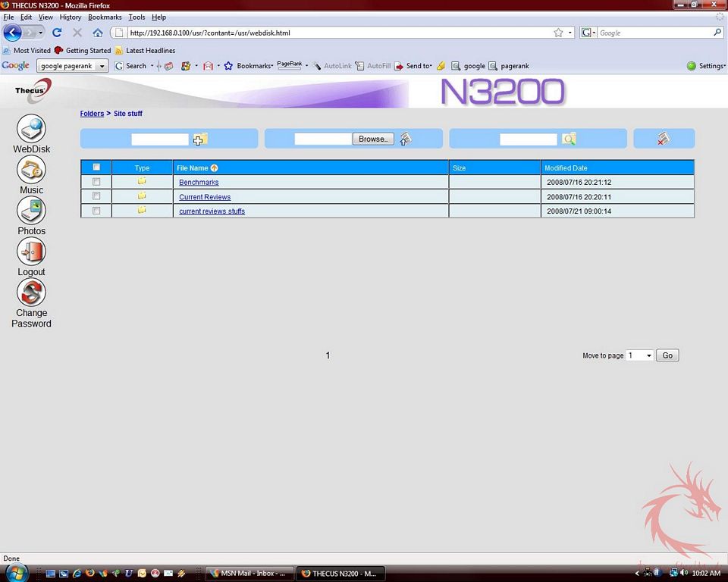Open the Change Password icon

32,293
